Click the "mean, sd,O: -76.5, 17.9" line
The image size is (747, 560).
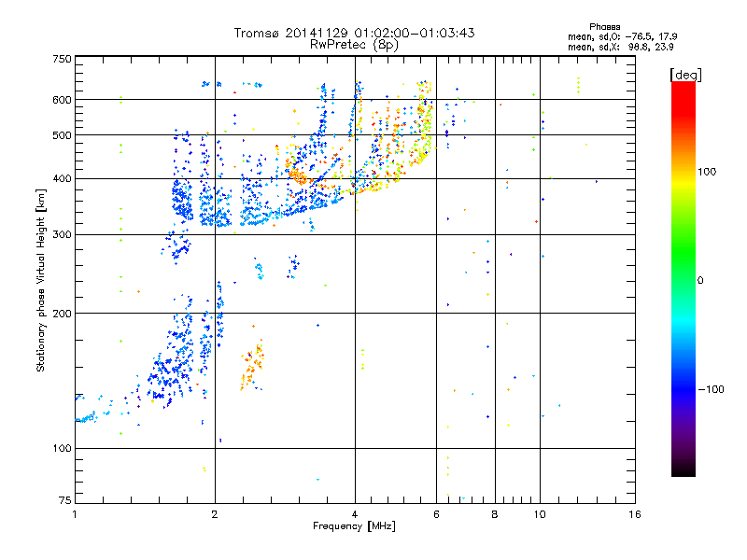click(x=622, y=36)
